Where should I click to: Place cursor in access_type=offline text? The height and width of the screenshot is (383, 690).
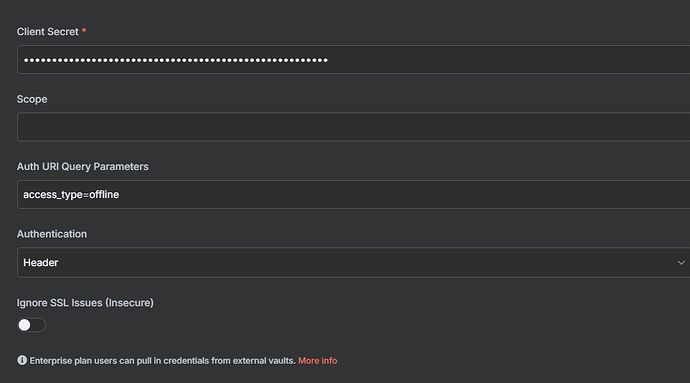click(71, 195)
